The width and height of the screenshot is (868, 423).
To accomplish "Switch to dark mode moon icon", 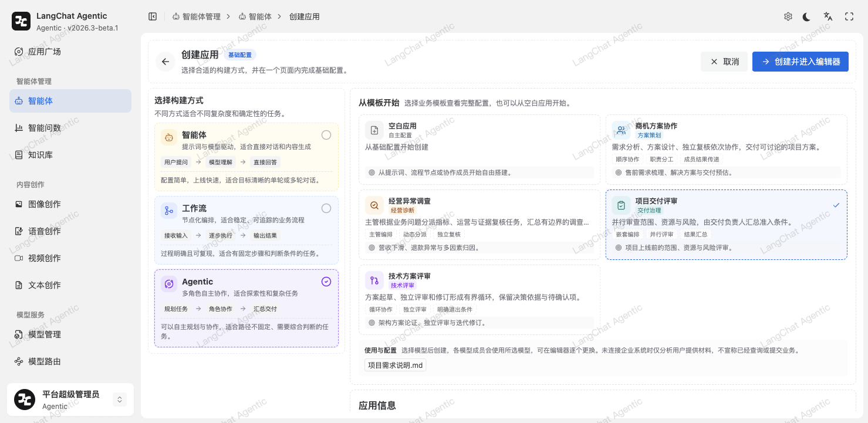I will click(807, 16).
